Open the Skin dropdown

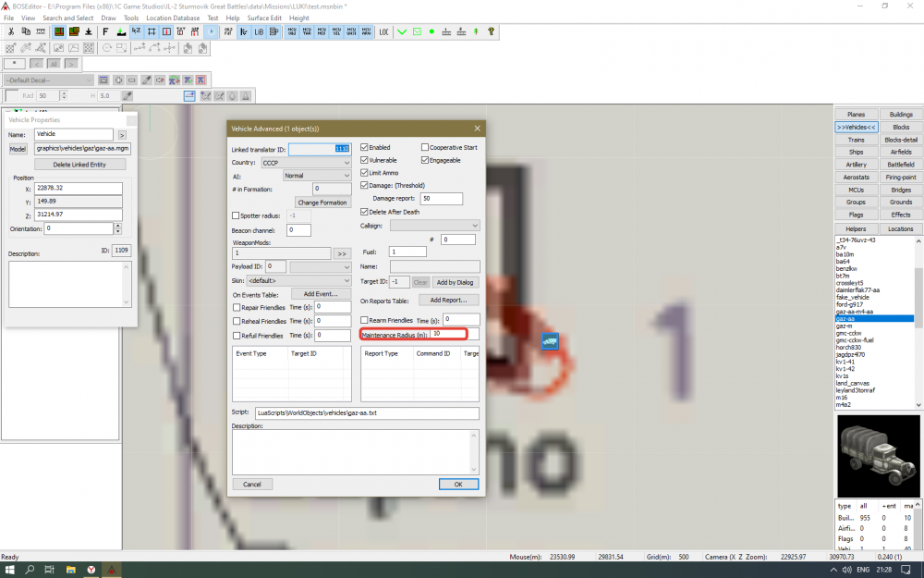point(298,281)
